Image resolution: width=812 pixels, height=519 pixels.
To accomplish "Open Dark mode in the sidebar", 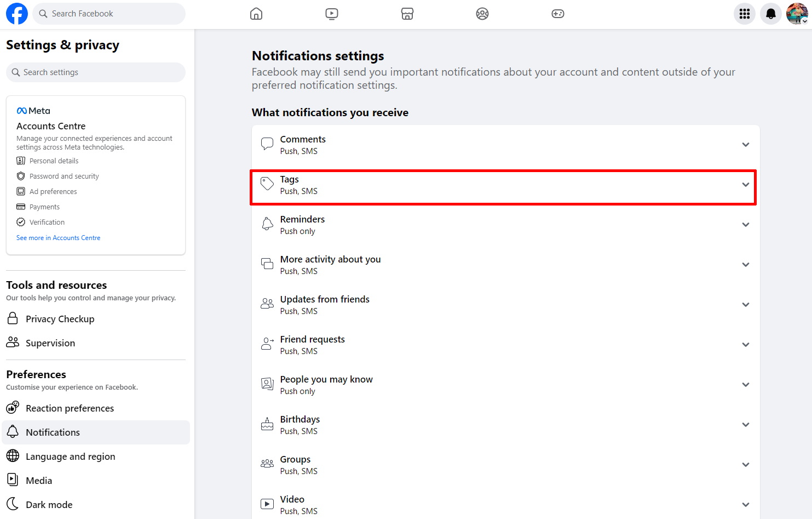I will [x=49, y=505].
